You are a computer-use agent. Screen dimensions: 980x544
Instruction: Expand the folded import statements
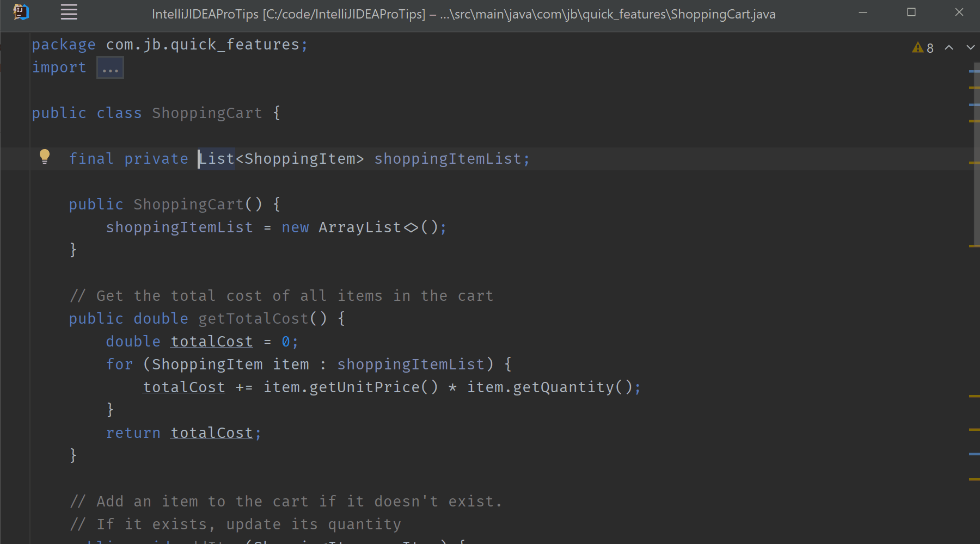click(x=110, y=68)
